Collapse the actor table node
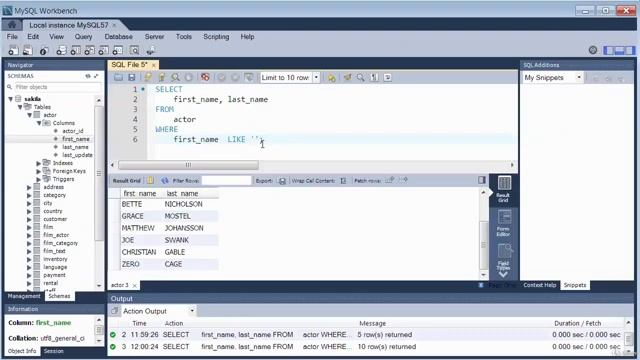The height and width of the screenshot is (360, 640). 30,115
